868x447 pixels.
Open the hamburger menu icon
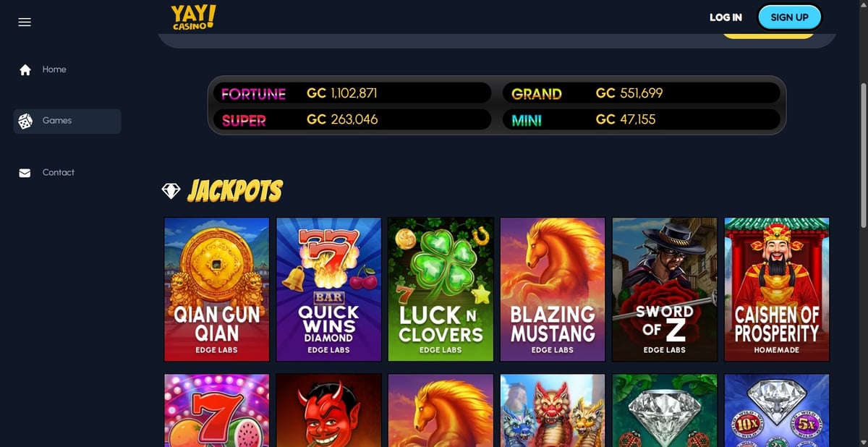tap(25, 22)
